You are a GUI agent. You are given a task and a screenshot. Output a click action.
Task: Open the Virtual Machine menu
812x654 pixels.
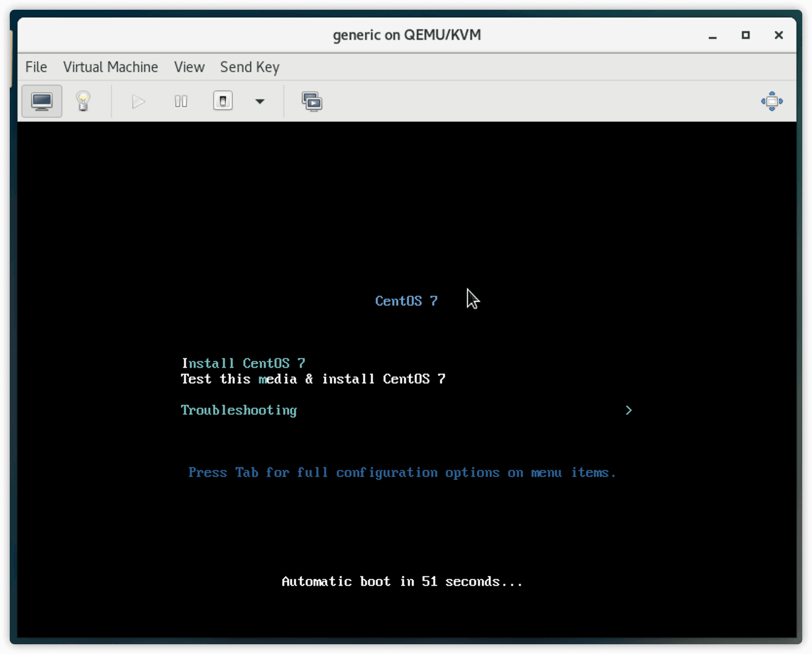(111, 67)
